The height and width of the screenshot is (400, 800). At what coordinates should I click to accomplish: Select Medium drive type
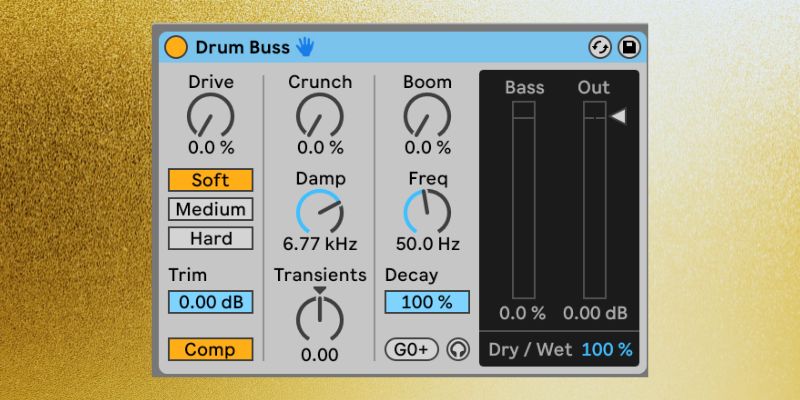coord(211,209)
